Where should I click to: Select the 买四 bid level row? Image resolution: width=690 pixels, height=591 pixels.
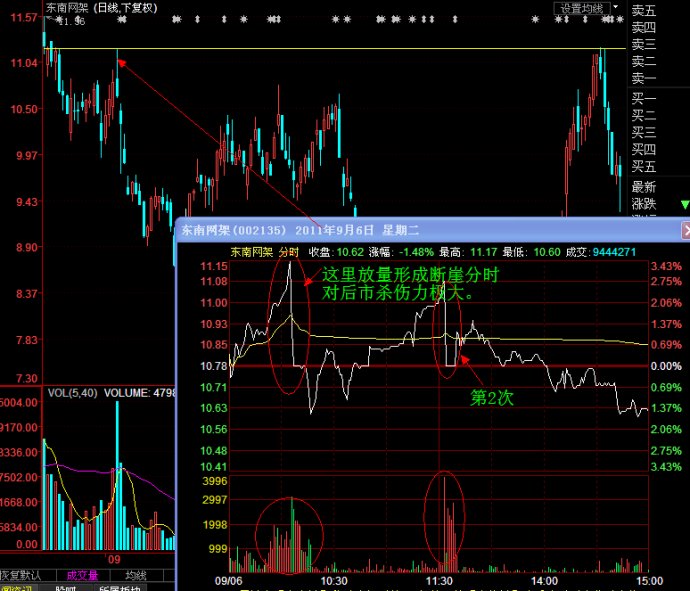tap(644, 149)
